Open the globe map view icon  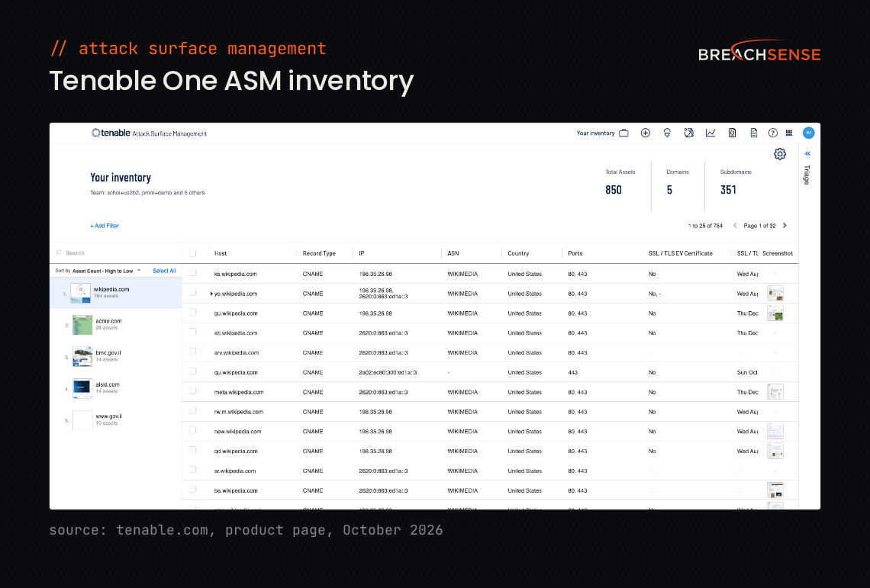pos(688,133)
